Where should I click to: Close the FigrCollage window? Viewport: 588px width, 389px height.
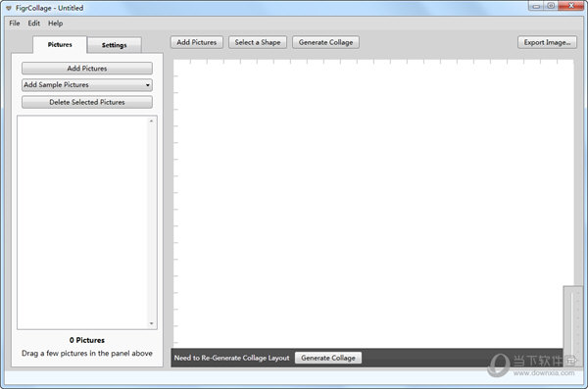pyautogui.click(x=571, y=6)
